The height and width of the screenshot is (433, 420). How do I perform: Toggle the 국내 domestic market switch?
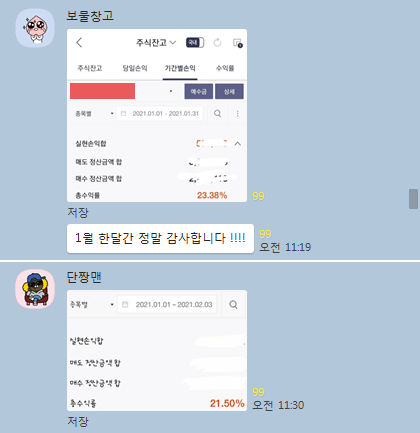[195, 43]
